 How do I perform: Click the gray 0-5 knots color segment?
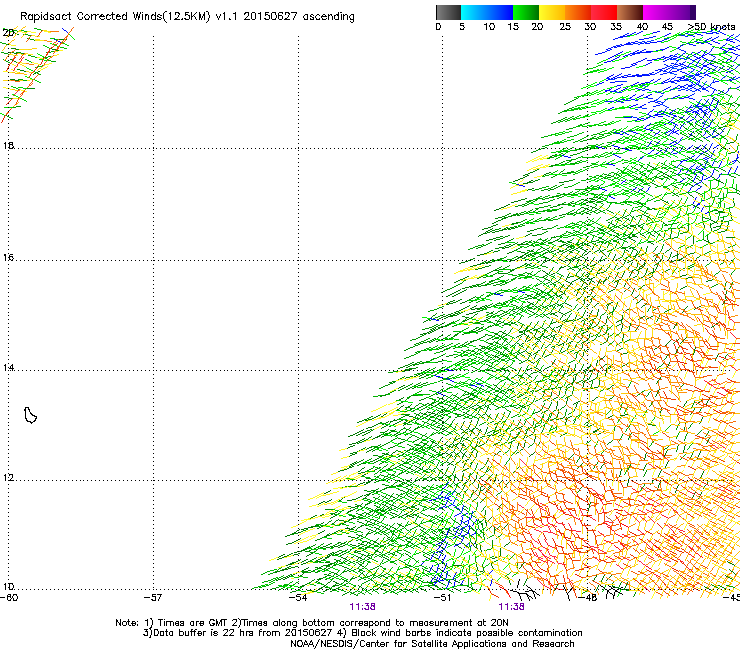pyautogui.click(x=448, y=12)
